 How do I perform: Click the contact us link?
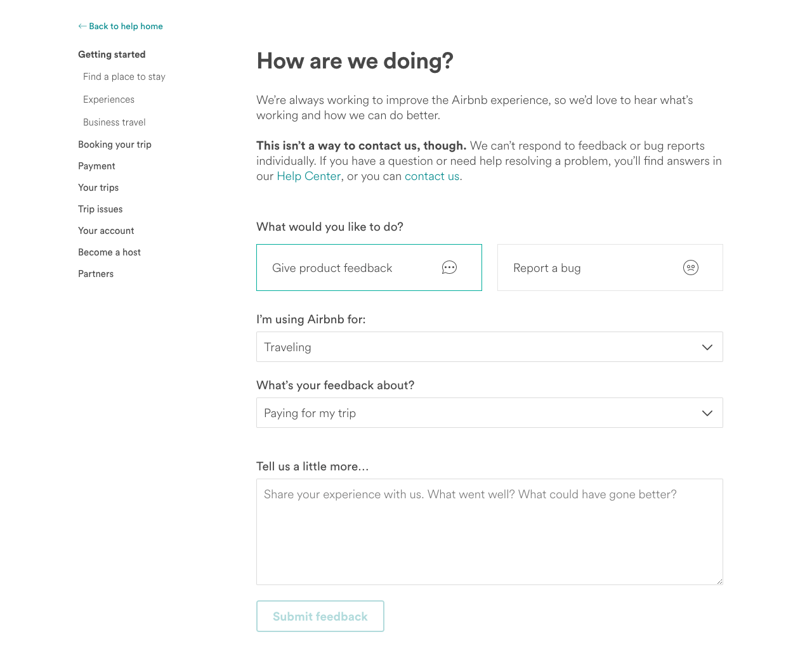pos(432,176)
